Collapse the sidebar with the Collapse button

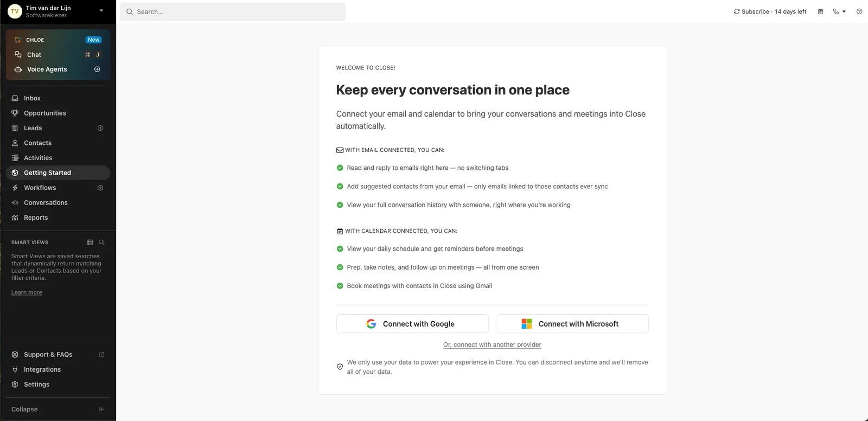click(58, 410)
